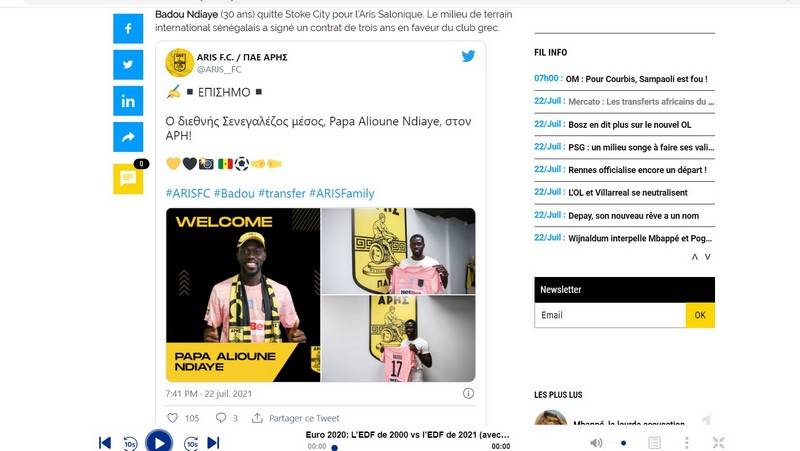
Task: Toggle the player playlist panel icon
Action: [x=655, y=442]
